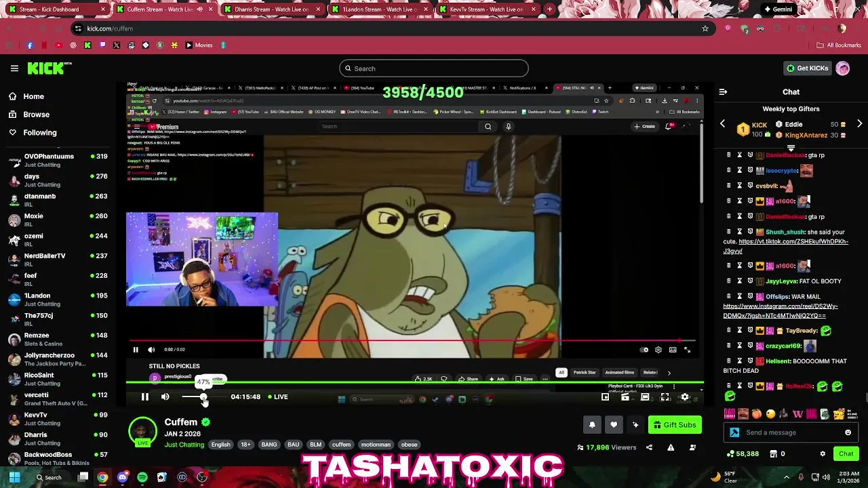Toggle YouTube autoplay switch in stream
Screen dimensions: 868x488
(644, 350)
